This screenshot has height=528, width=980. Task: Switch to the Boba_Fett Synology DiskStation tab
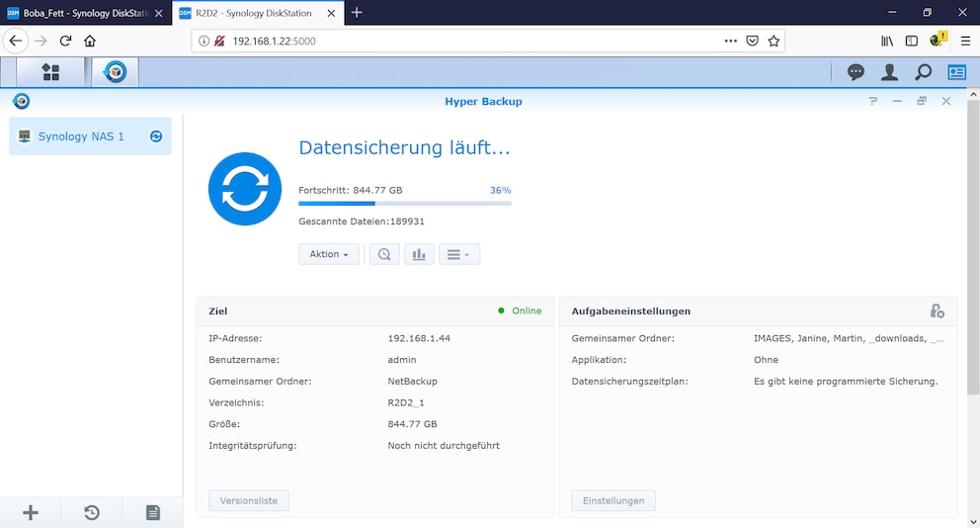86,13
